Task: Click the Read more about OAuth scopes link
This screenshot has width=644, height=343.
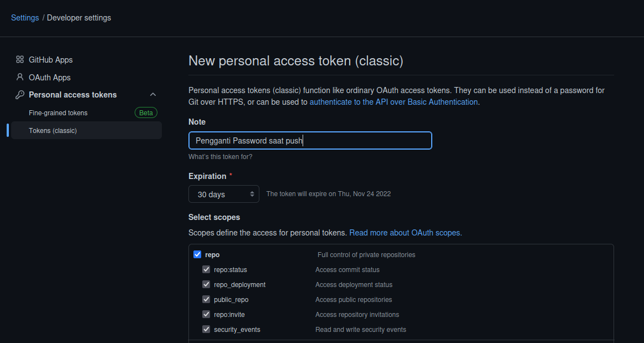Action: click(x=405, y=233)
